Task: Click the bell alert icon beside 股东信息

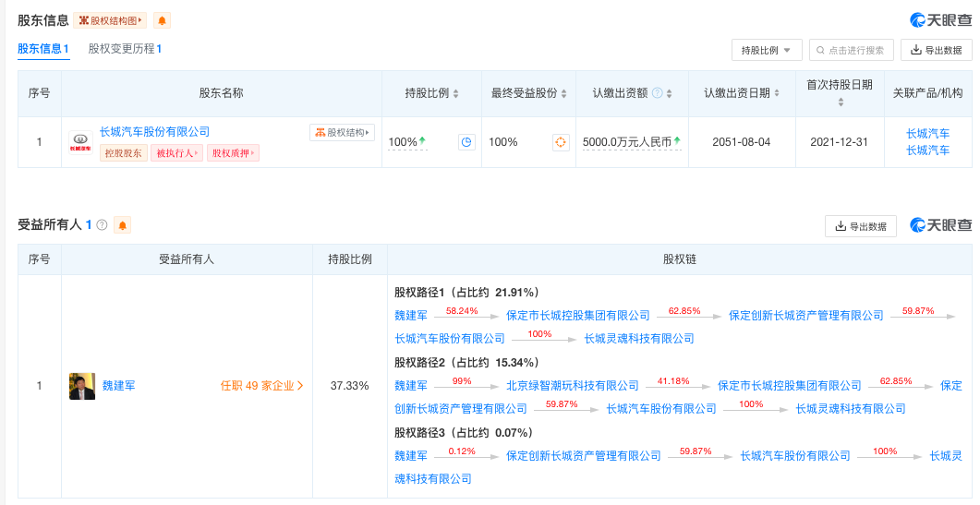Action: [162, 20]
